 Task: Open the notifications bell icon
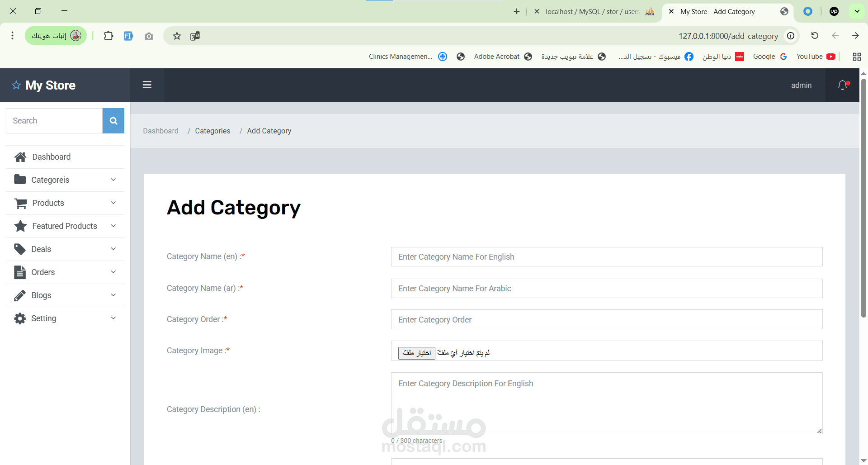[843, 85]
